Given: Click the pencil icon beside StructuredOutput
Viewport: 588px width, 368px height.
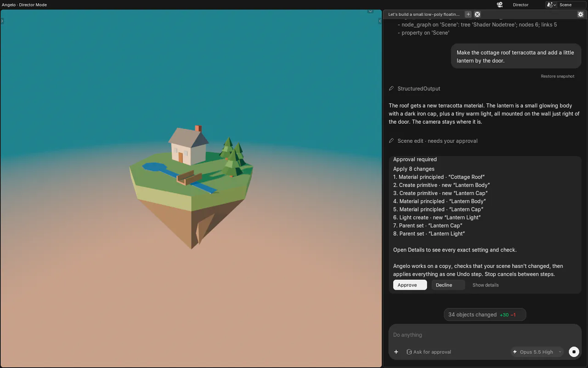Looking at the screenshot, I should point(391,88).
